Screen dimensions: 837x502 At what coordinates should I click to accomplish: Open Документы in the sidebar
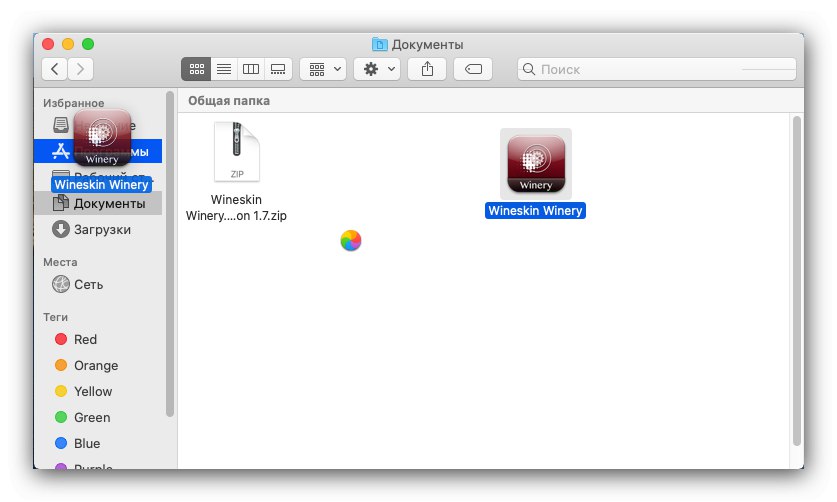coord(98,203)
